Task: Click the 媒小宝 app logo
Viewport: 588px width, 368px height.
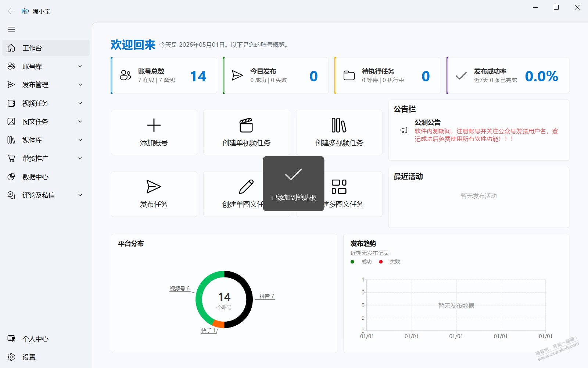Action: point(25,11)
